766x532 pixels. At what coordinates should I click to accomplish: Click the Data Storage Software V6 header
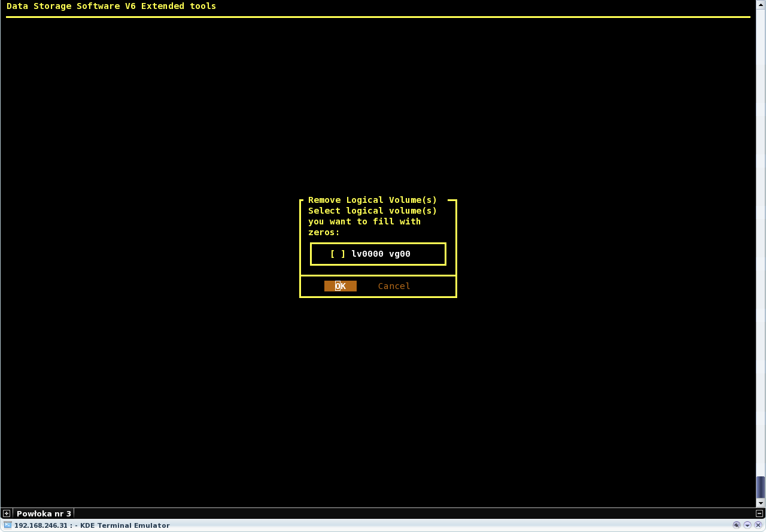(111, 6)
